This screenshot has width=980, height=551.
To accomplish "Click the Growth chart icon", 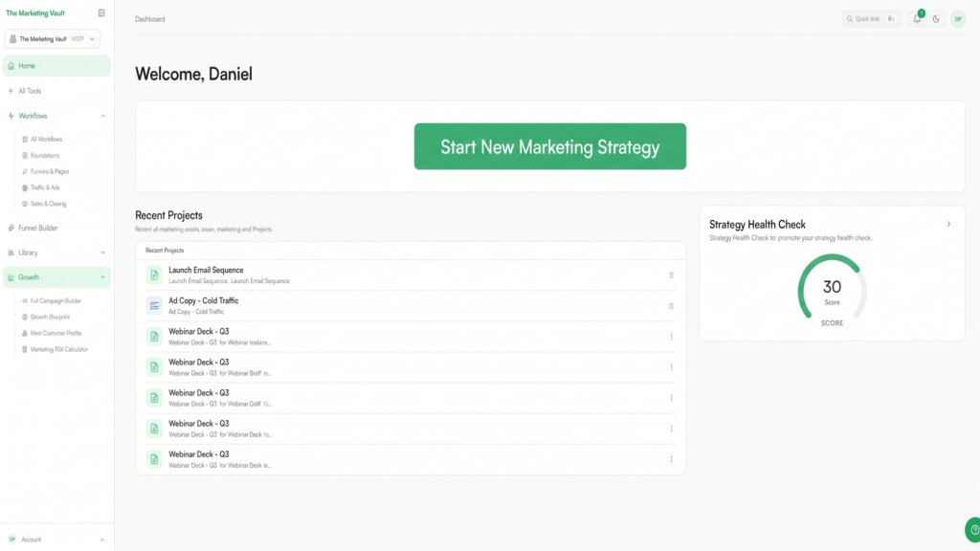I will coord(11,277).
